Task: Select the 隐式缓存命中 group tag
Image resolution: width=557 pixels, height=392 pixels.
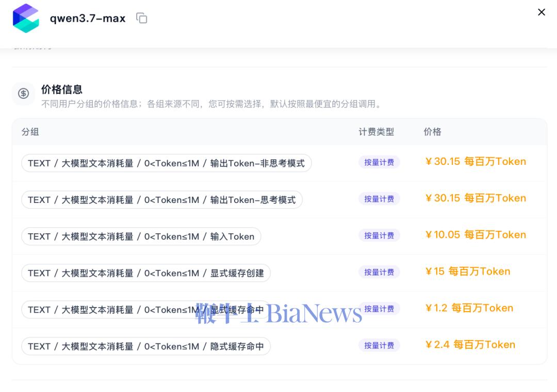Action: (x=145, y=346)
